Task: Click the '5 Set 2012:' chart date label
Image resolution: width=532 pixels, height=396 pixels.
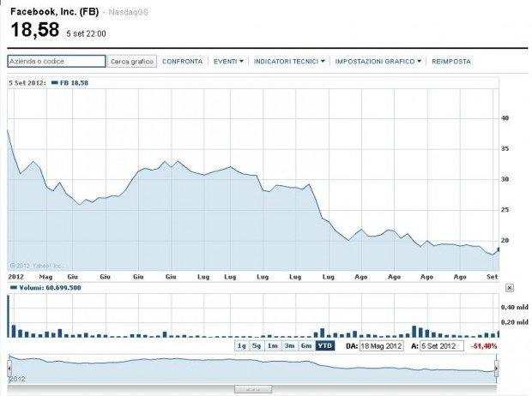Action: (27, 83)
